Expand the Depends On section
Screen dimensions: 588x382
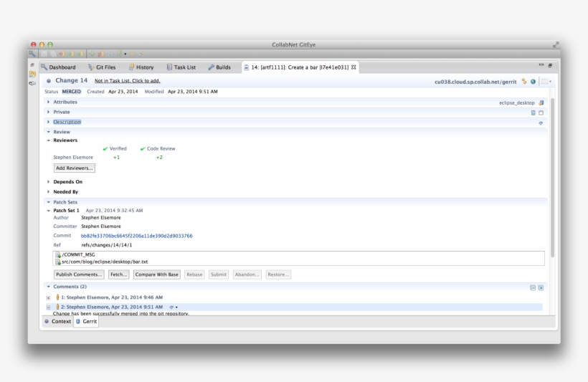[49, 182]
